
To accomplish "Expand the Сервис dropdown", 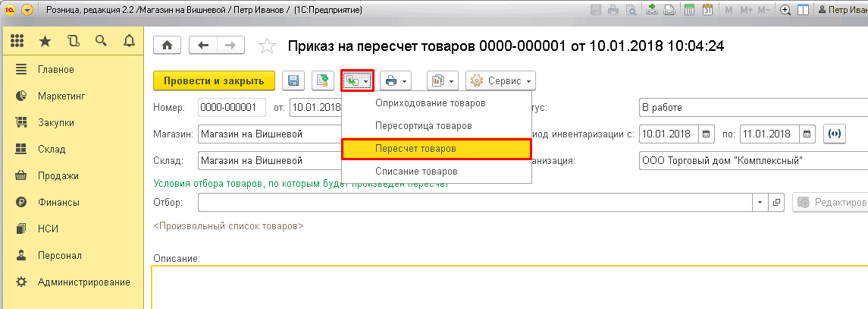I will click(x=500, y=80).
